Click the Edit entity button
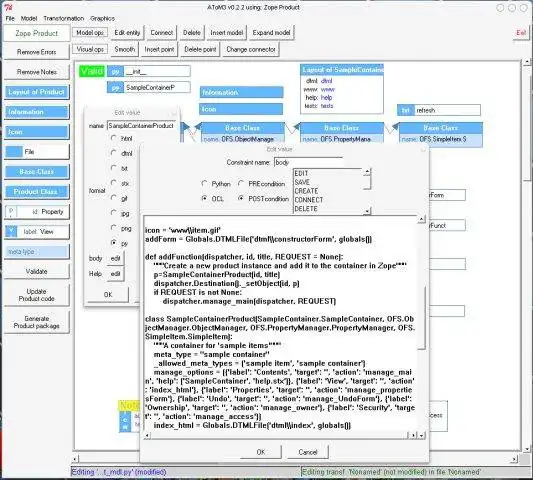The image size is (533, 480). pos(127,33)
